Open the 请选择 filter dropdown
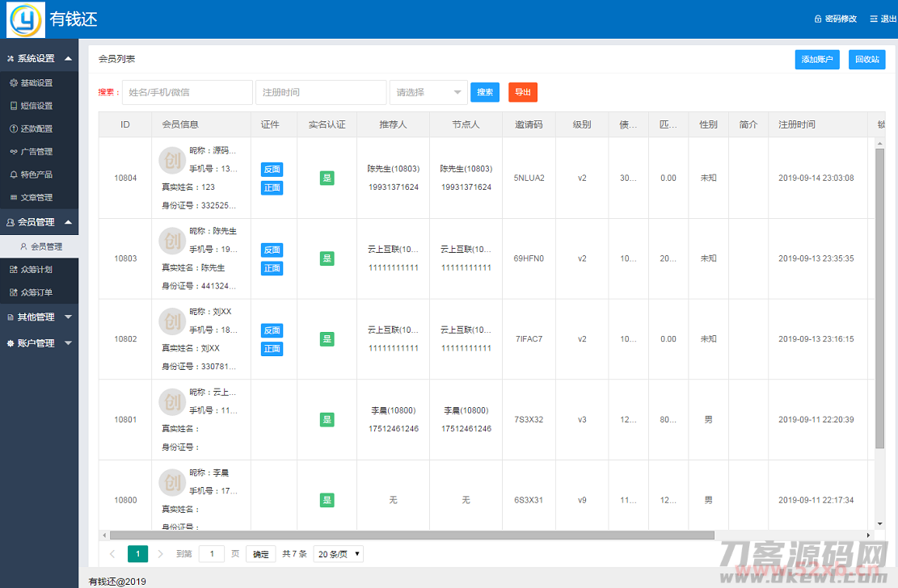898x588 pixels. 428,92
